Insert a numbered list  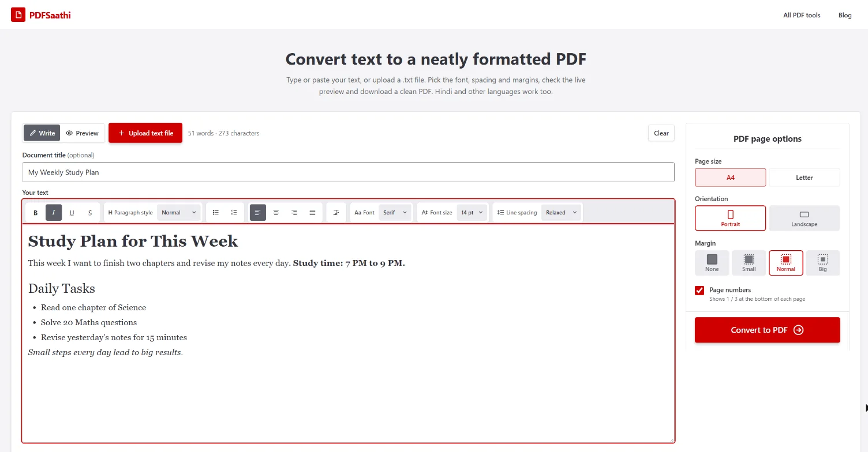pos(234,213)
